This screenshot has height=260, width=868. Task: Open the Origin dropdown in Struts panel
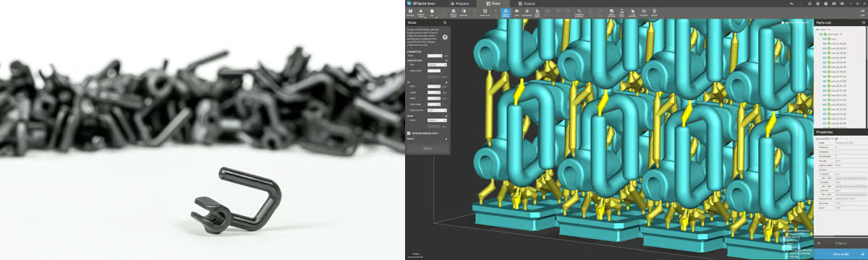pos(437,121)
